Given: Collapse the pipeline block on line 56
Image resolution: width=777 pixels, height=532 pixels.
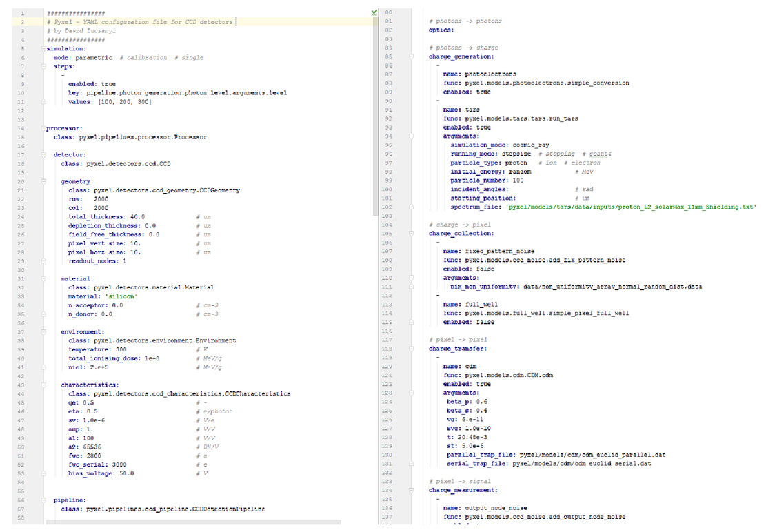Looking at the screenshot, I should coord(43,500).
